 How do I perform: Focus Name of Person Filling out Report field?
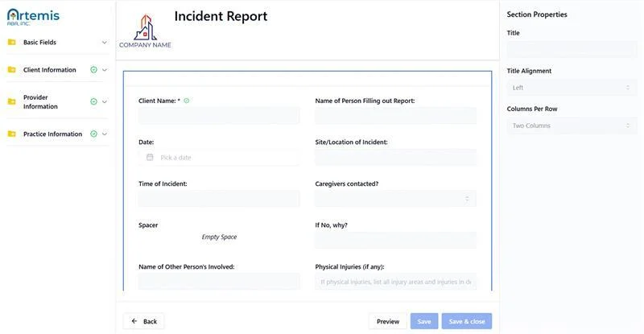pyautogui.click(x=395, y=116)
